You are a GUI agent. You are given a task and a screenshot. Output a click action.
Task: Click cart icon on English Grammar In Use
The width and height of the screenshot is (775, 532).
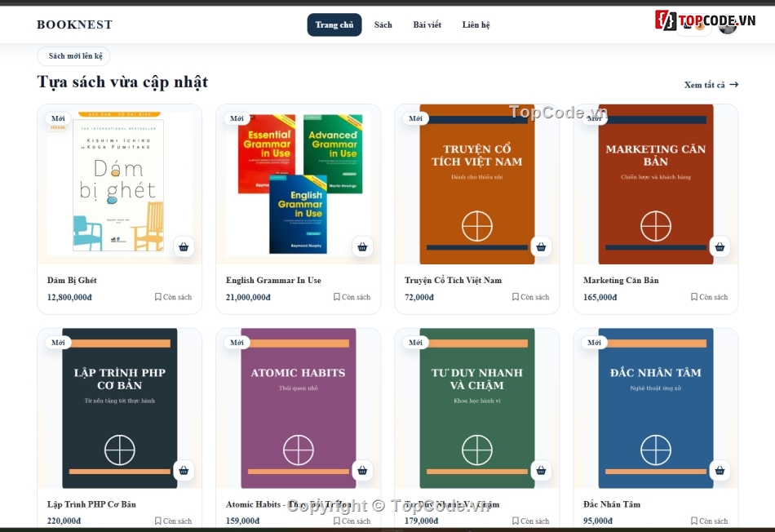coord(362,246)
